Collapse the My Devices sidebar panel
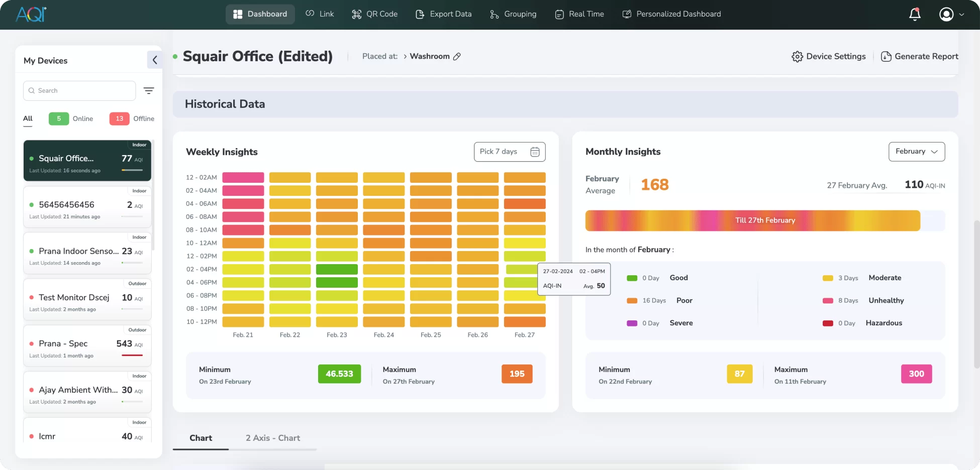The height and width of the screenshot is (470, 980). pyautogui.click(x=154, y=60)
